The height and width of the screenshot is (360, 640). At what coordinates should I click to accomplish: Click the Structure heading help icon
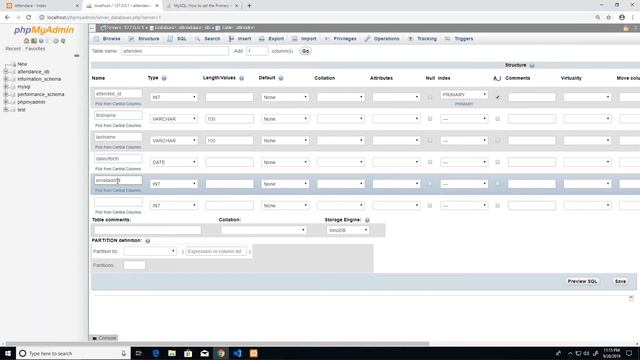(x=532, y=65)
